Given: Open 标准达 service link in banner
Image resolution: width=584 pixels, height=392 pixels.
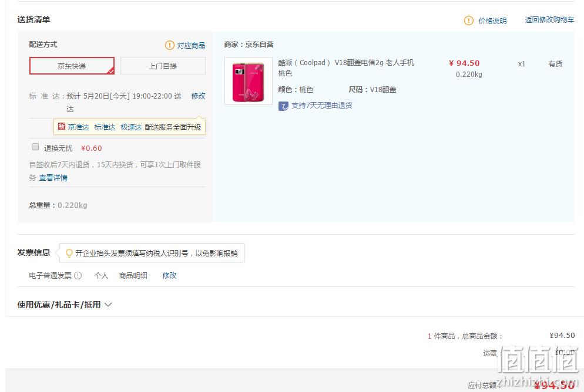Looking at the screenshot, I should tap(105, 127).
